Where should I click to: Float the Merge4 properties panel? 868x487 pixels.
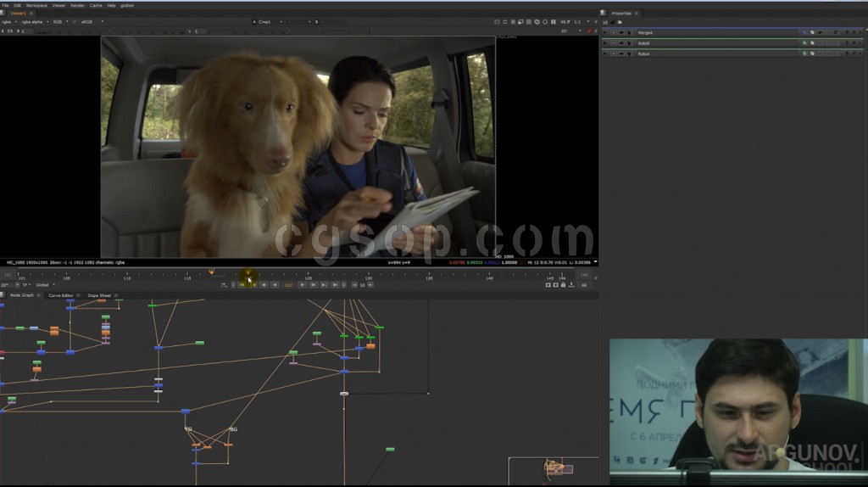[854, 33]
